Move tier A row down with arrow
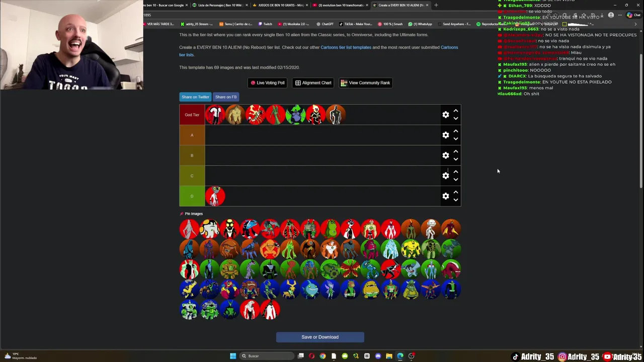The height and width of the screenshot is (362, 644). (456, 139)
